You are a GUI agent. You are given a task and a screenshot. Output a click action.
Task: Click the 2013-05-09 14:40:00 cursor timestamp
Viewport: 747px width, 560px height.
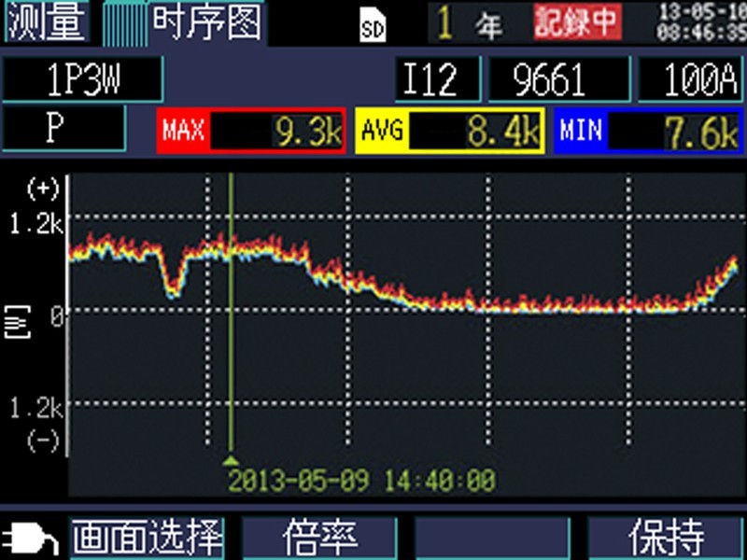(x=362, y=481)
